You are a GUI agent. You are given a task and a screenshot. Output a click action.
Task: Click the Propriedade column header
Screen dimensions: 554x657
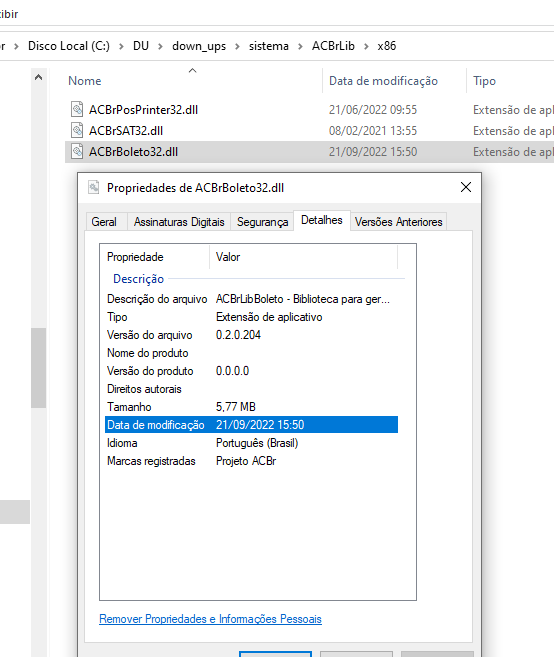(135, 257)
